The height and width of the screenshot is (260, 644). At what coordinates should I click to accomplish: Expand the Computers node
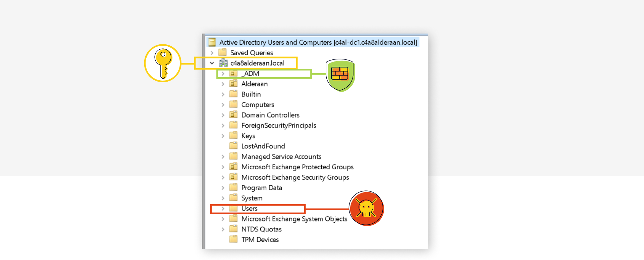point(223,105)
